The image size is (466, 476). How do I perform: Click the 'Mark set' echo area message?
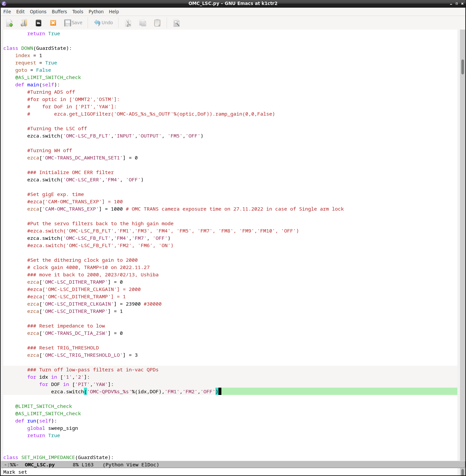15,472
